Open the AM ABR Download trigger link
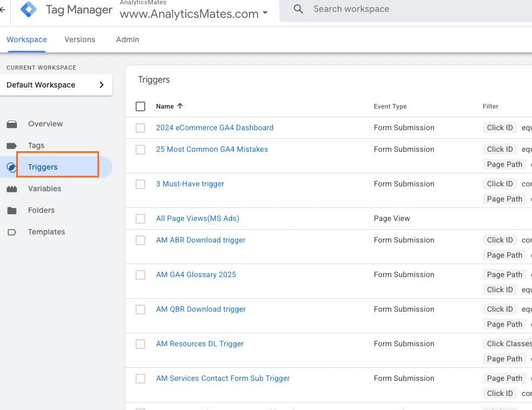 click(200, 240)
